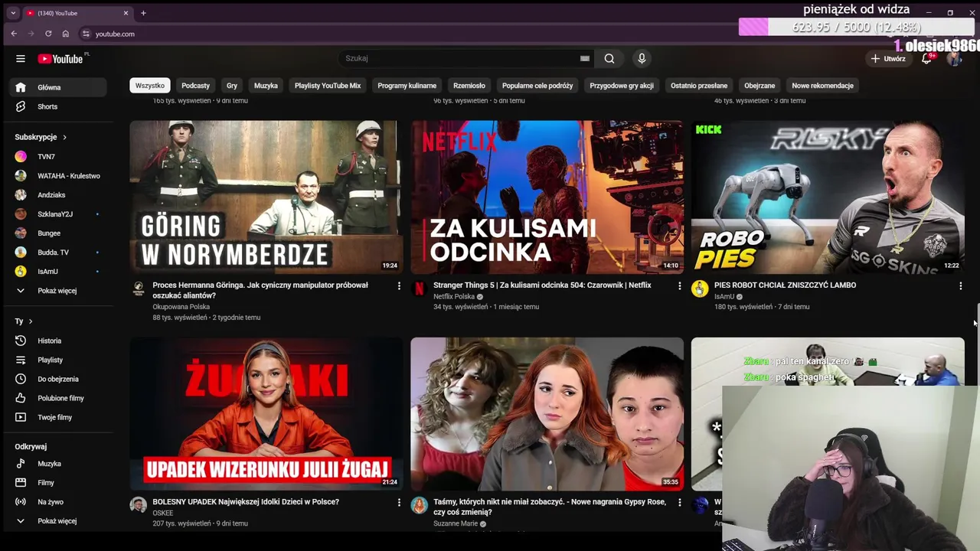Open Do obejrzenia watch later
This screenshot has width=980, height=551.
[x=57, y=379]
